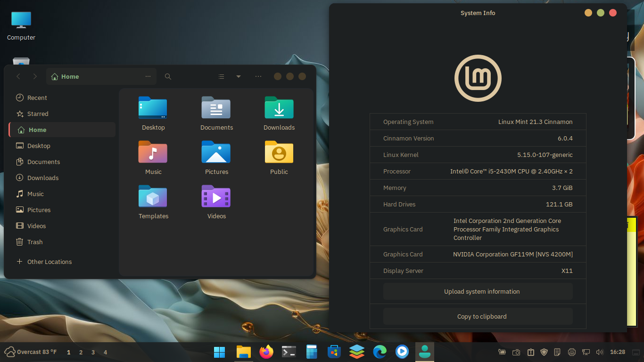The width and height of the screenshot is (644, 362).
Task: Open the update manager shield tray icon
Action: tap(544, 352)
